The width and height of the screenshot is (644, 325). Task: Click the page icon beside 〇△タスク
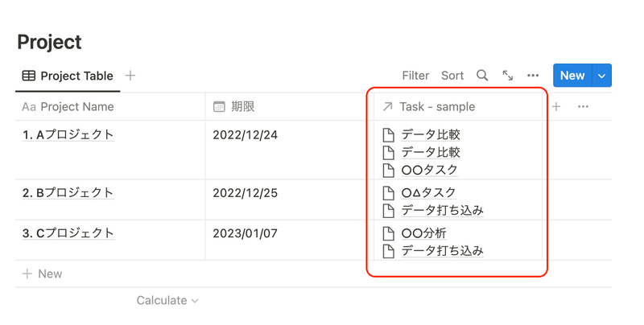click(x=388, y=193)
